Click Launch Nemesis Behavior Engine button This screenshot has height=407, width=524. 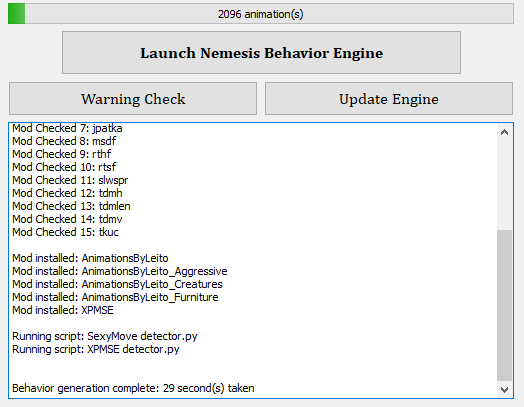[261, 53]
